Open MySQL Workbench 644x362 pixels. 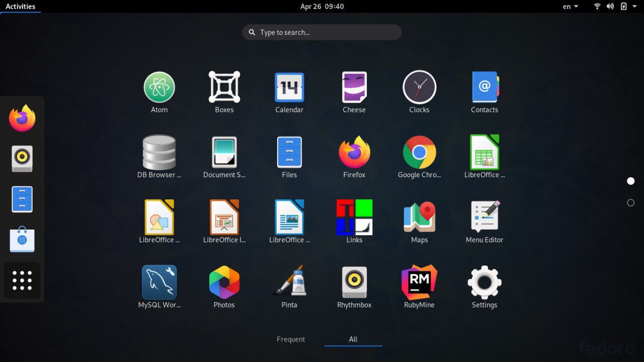tap(159, 287)
